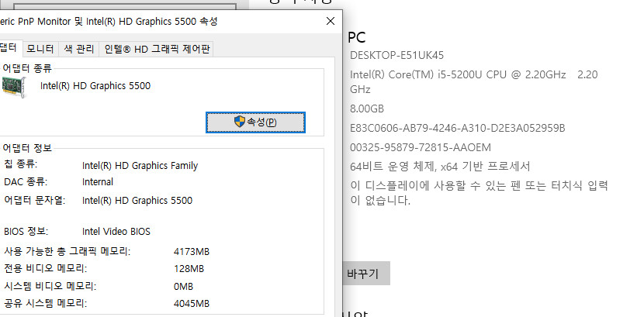Click the 0MB system video memory value
The image size is (644, 317).
pyautogui.click(x=183, y=286)
